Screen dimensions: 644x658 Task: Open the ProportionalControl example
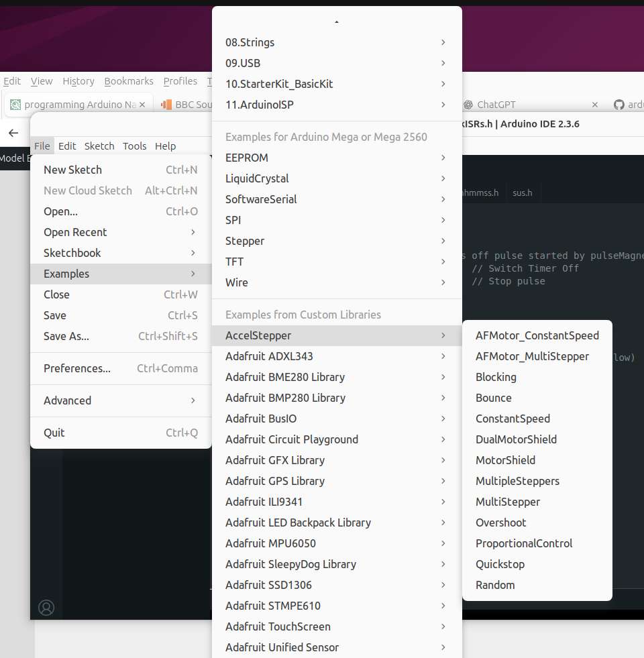point(537,543)
